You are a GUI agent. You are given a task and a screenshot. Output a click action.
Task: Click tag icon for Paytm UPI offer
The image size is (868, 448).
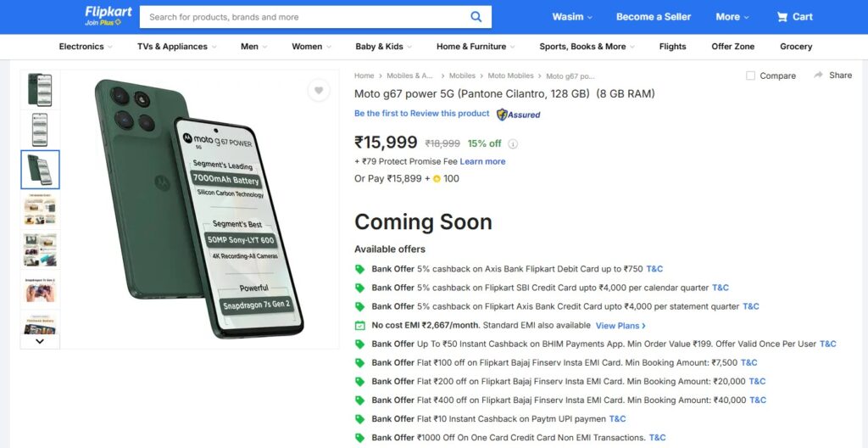tap(359, 418)
